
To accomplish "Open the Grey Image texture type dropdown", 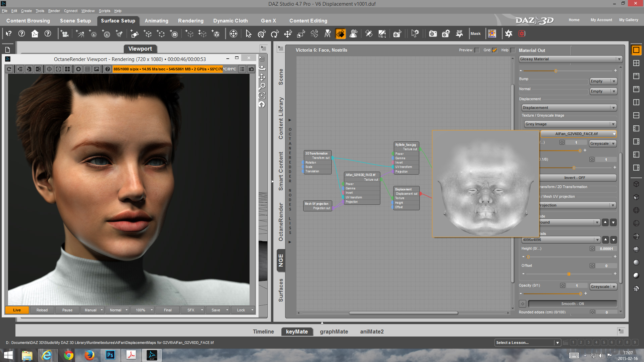I will tap(570, 124).
